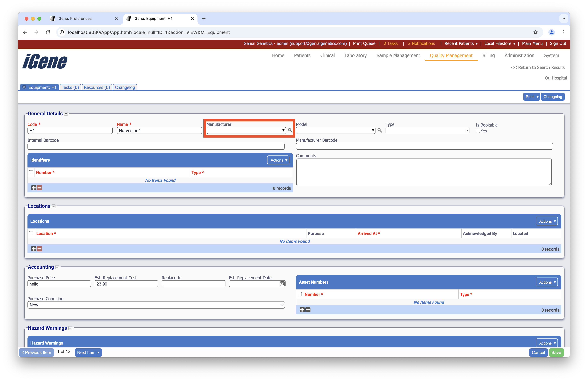
Task: Open Est. Replacement Date calendar picker
Action: 282,284
